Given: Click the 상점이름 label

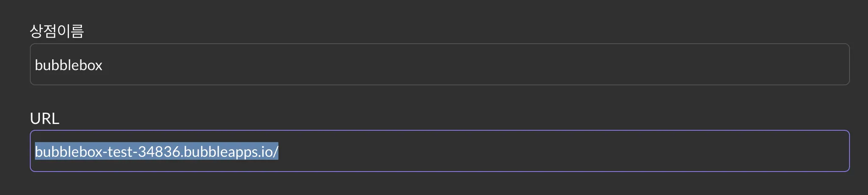Looking at the screenshot, I should pos(57,31).
